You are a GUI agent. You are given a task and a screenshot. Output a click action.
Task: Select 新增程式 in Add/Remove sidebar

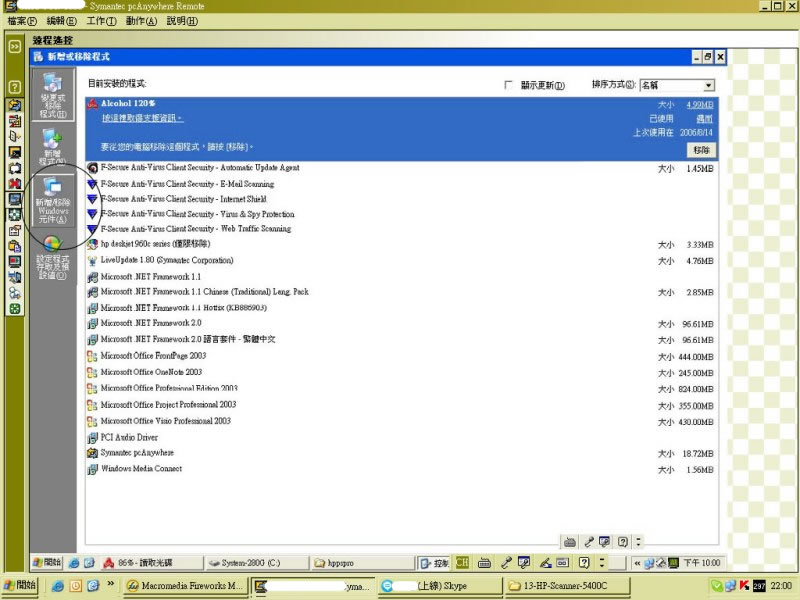(x=53, y=147)
